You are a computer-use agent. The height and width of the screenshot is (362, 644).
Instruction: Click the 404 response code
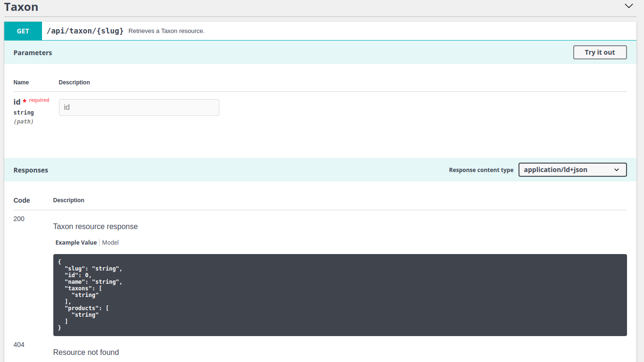[19, 345]
